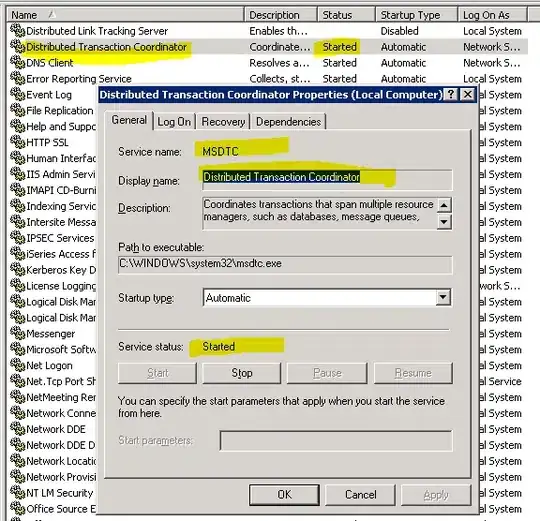
Task: Sort services by the Name column header
Action: pyautogui.click(x=125, y=15)
